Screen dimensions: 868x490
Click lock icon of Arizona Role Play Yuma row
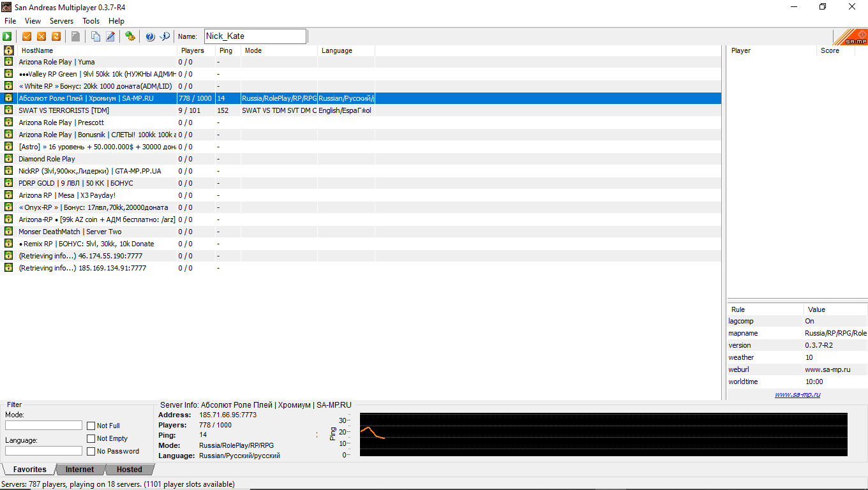pyautogui.click(x=8, y=62)
